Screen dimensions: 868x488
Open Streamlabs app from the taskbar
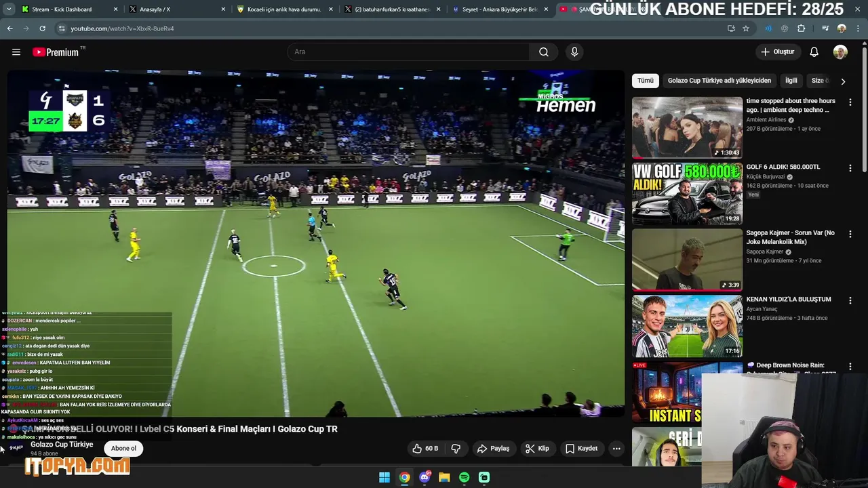tap(484, 478)
